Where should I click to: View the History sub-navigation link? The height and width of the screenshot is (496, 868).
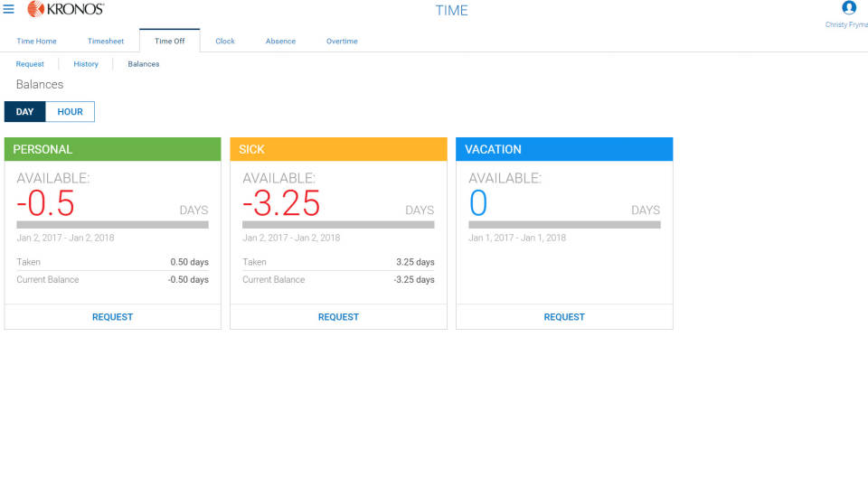(x=86, y=64)
